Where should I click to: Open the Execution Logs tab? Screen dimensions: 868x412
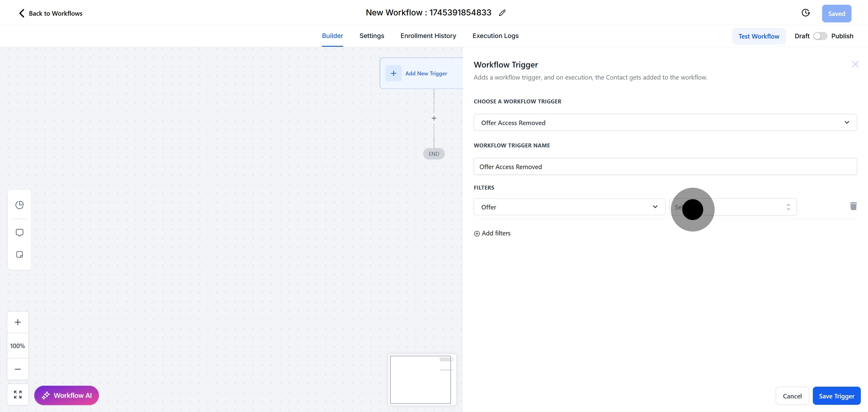495,36
